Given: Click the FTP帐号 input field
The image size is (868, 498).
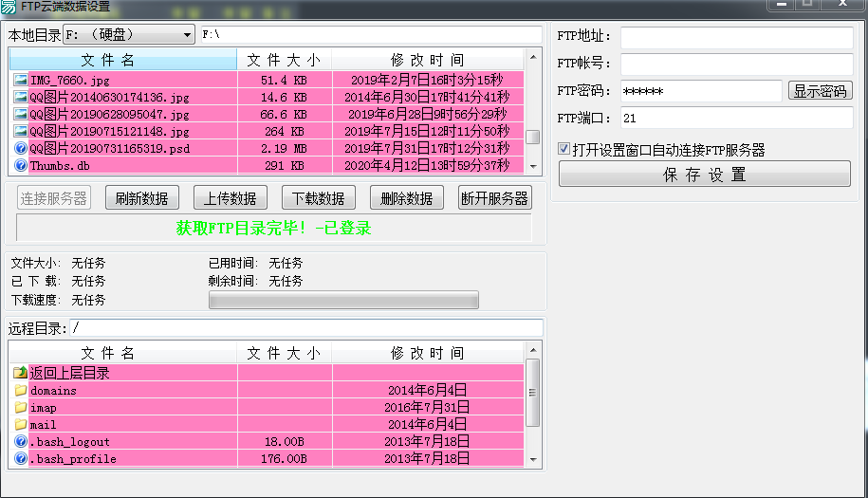Looking at the screenshot, I should [x=736, y=64].
